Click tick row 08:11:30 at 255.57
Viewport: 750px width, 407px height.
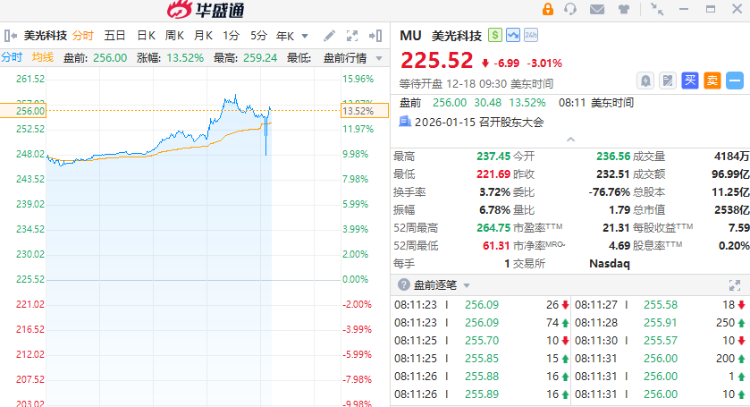[661, 341]
